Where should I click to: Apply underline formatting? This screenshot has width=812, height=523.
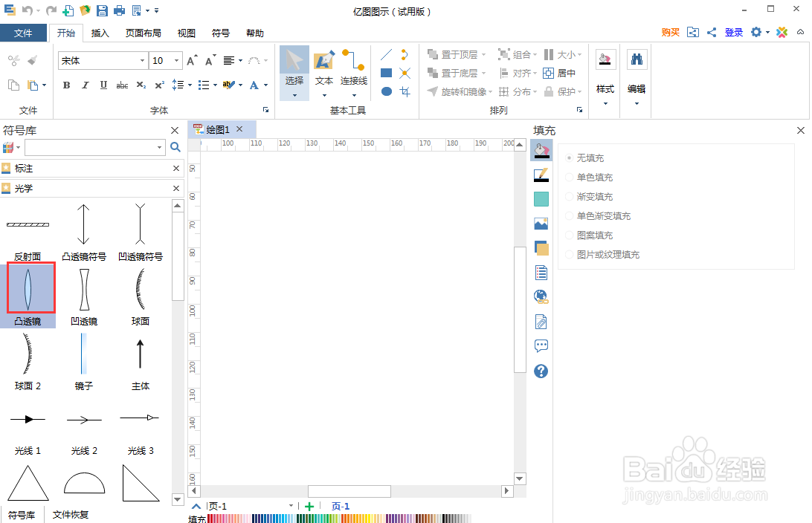[x=103, y=85]
